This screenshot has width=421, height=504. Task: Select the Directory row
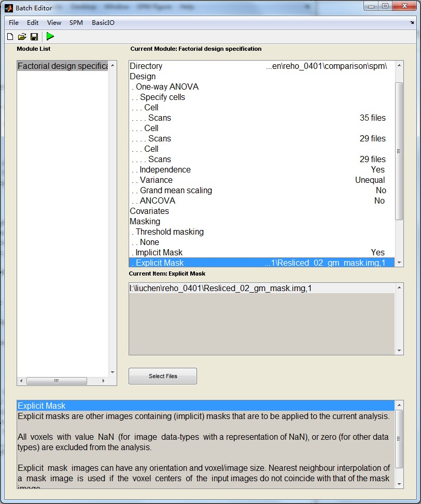(261, 66)
